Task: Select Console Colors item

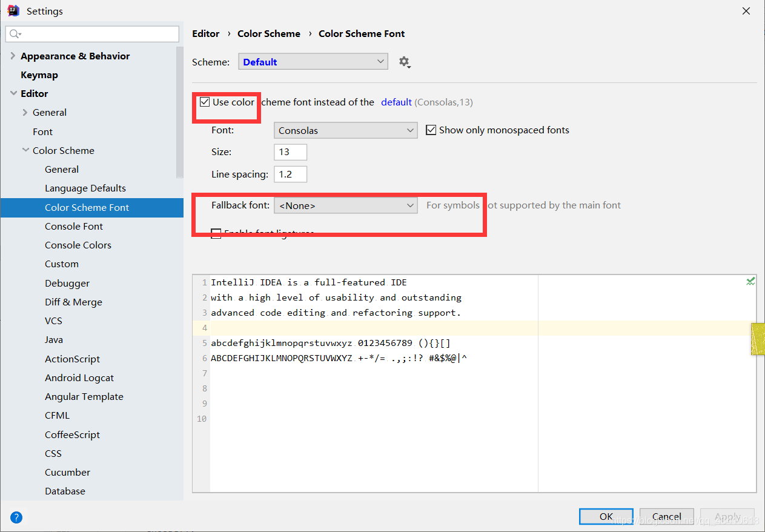Action: pos(78,245)
